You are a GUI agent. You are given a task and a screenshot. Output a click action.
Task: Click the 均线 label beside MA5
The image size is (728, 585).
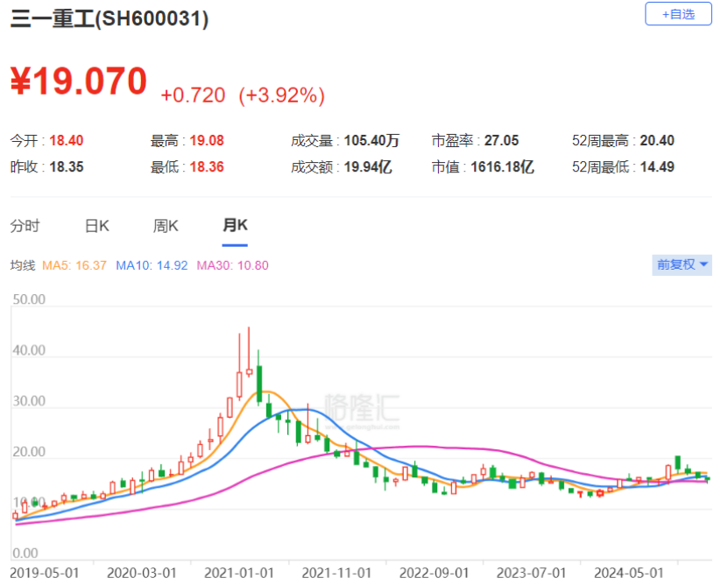pos(23,265)
